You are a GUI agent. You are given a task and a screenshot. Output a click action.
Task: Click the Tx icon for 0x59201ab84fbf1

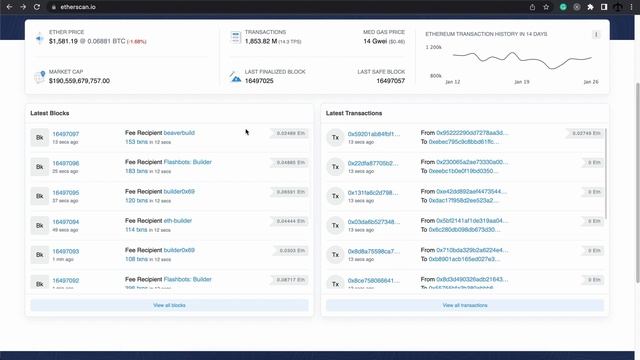(336, 138)
